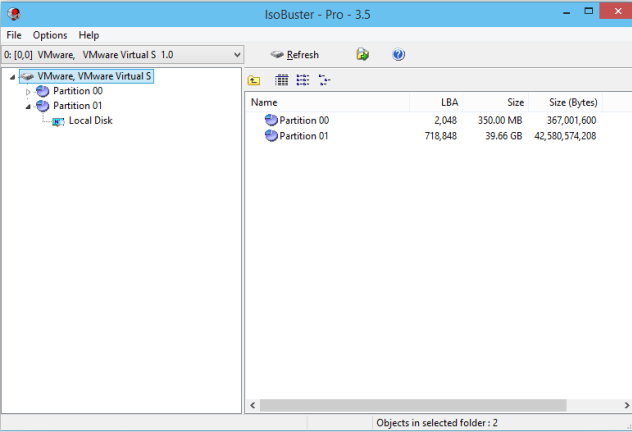The height and width of the screenshot is (432, 632).
Task: Click the 367,001,600 bytes cell
Action: [x=571, y=120]
